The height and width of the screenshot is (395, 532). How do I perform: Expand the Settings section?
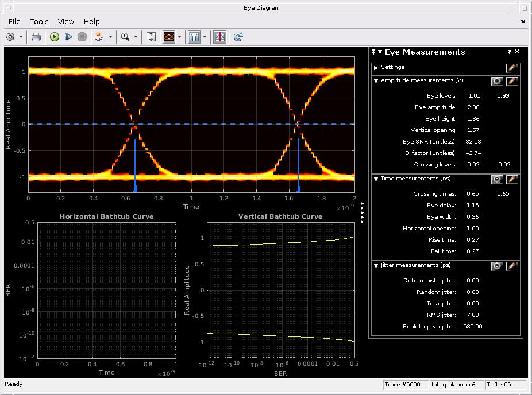point(376,68)
